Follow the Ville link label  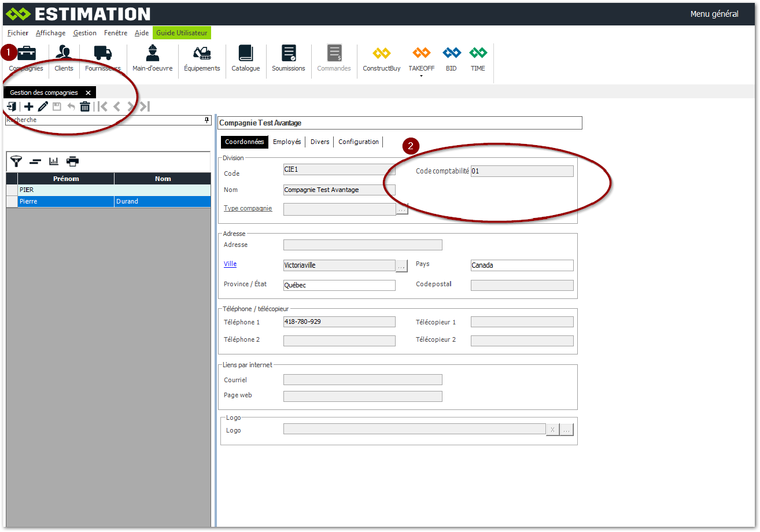coord(230,264)
